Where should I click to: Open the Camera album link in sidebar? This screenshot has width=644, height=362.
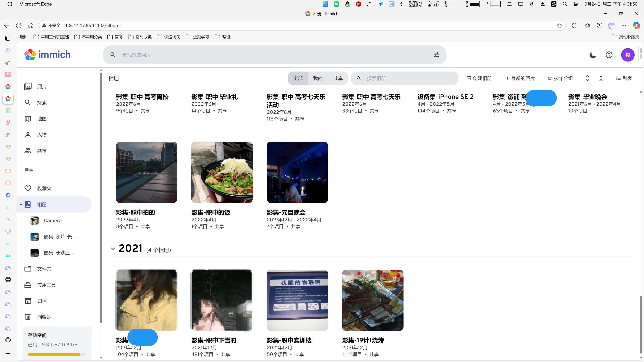(x=52, y=221)
